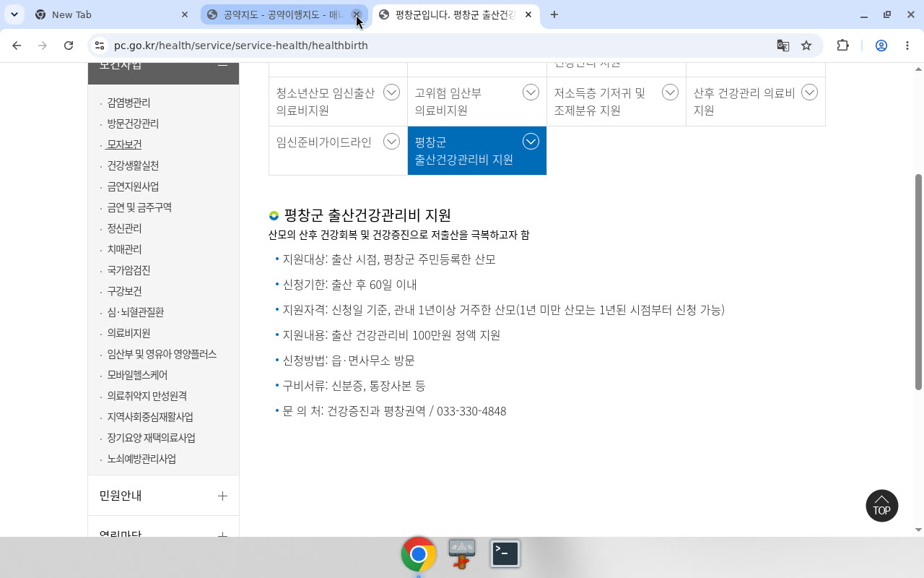
Task: Close the 평창군 tab
Action: (x=529, y=14)
